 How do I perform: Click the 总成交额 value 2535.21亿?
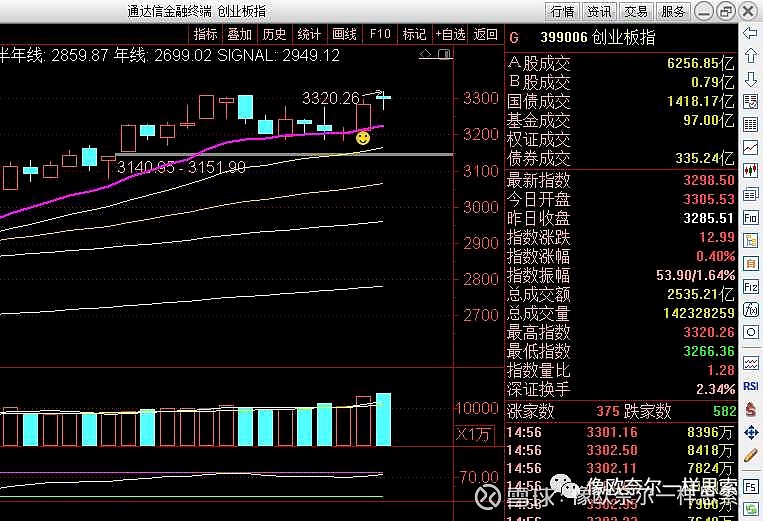point(701,294)
